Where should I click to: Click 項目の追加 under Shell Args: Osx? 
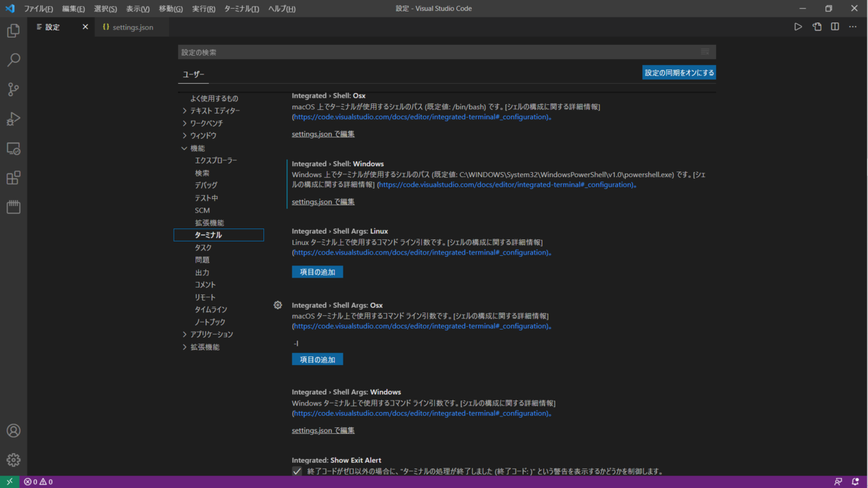tap(318, 359)
